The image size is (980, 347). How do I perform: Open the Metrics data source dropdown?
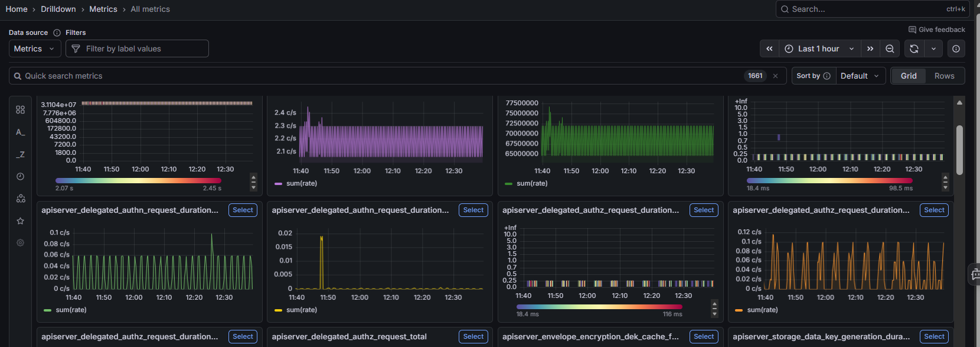pos(34,49)
